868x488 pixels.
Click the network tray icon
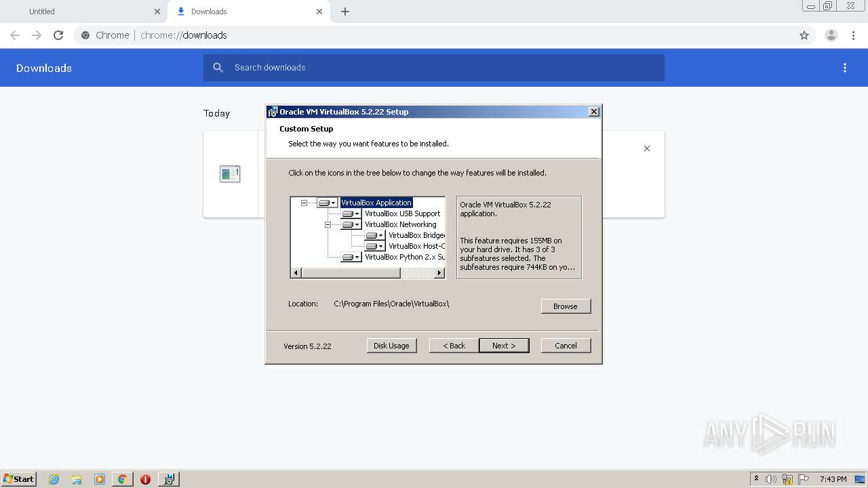pos(787,479)
